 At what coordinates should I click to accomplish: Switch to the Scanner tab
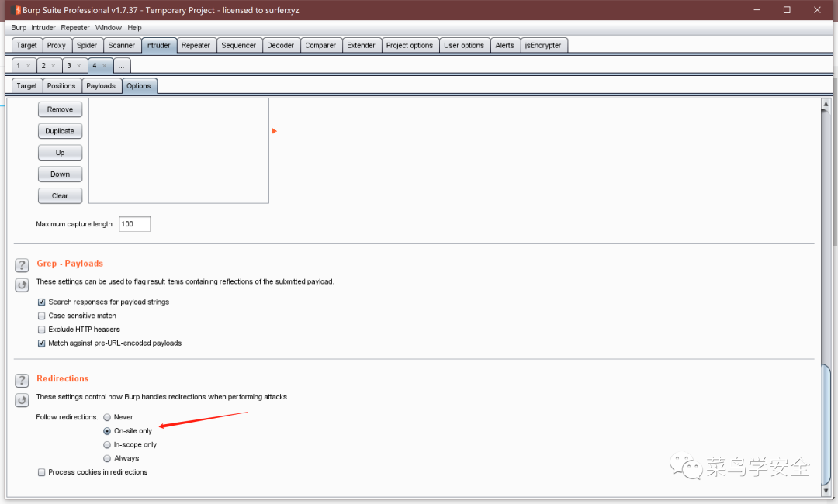[x=121, y=46]
